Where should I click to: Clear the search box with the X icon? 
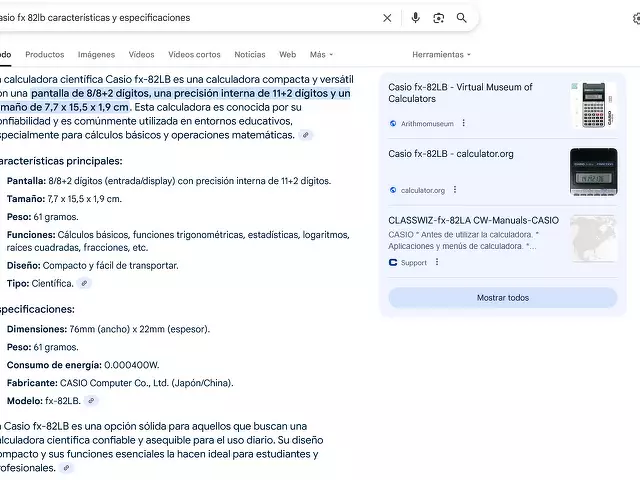point(387,18)
